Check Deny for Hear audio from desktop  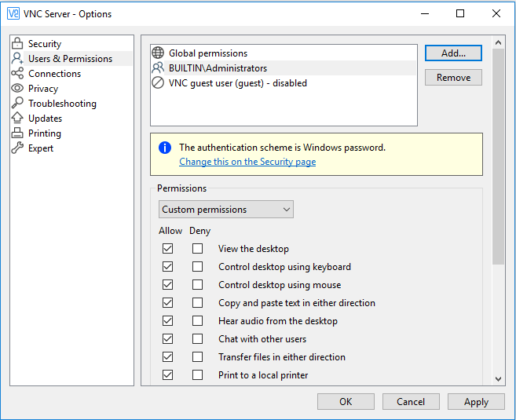click(x=197, y=320)
